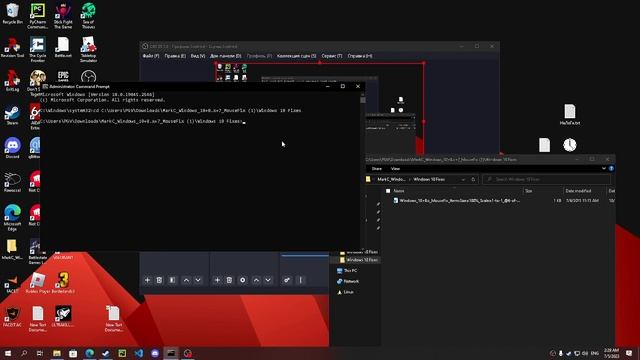Select Steam desktop shortcut
Viewport: 640px width, 360px height.
point(12,116)
